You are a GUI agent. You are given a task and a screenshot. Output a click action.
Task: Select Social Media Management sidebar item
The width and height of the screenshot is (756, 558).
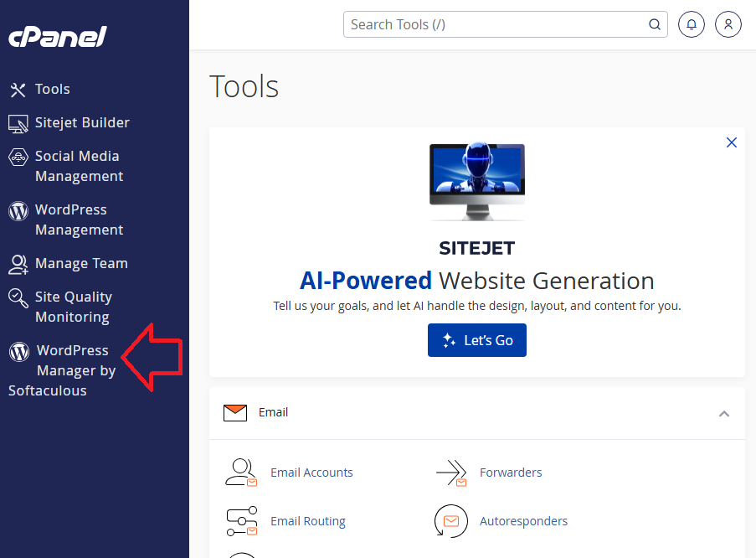pyautogui.click(x=78, y=166)
